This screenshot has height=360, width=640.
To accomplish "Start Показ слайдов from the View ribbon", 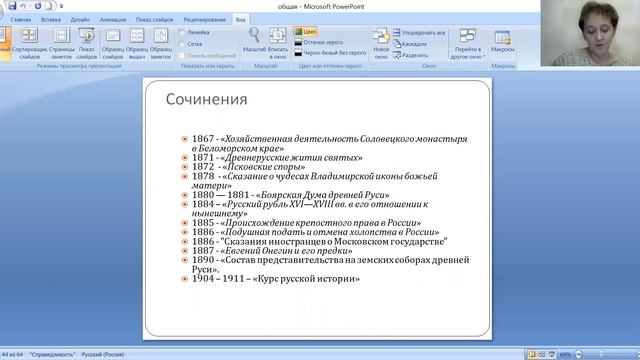I will coord(87,44).
